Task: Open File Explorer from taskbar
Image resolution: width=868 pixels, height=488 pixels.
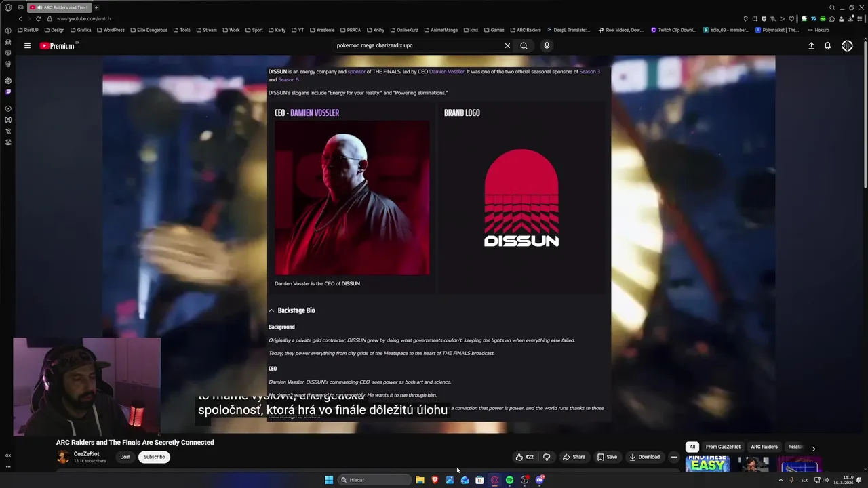Action: [420, 480]
